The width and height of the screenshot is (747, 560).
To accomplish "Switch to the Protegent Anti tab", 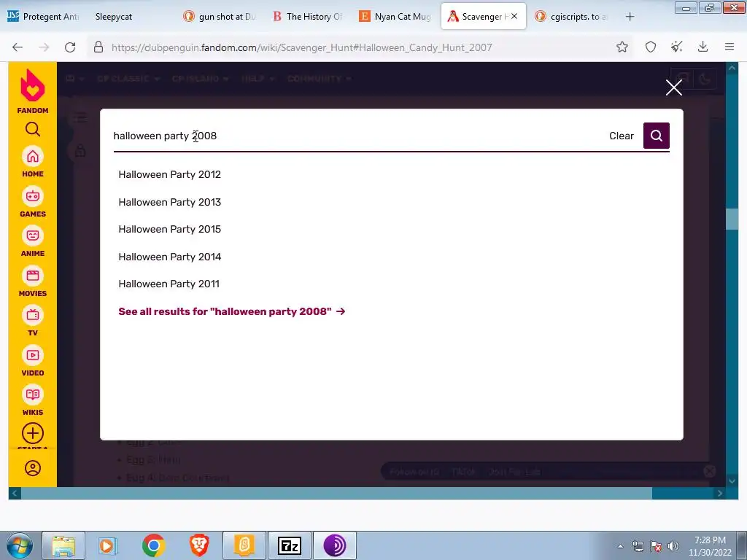I will coord(43,17).
